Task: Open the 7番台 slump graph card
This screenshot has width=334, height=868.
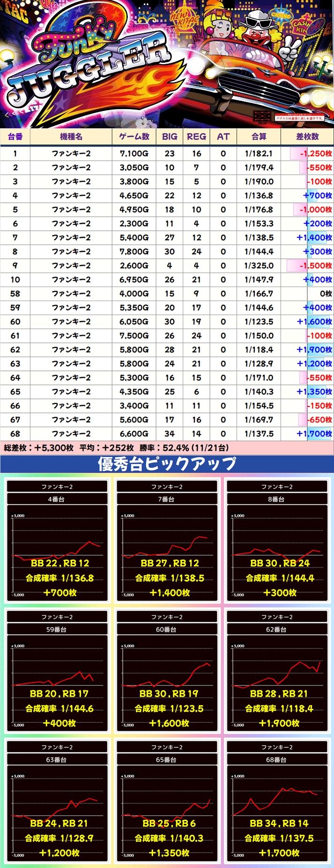Action: point(167,541)
